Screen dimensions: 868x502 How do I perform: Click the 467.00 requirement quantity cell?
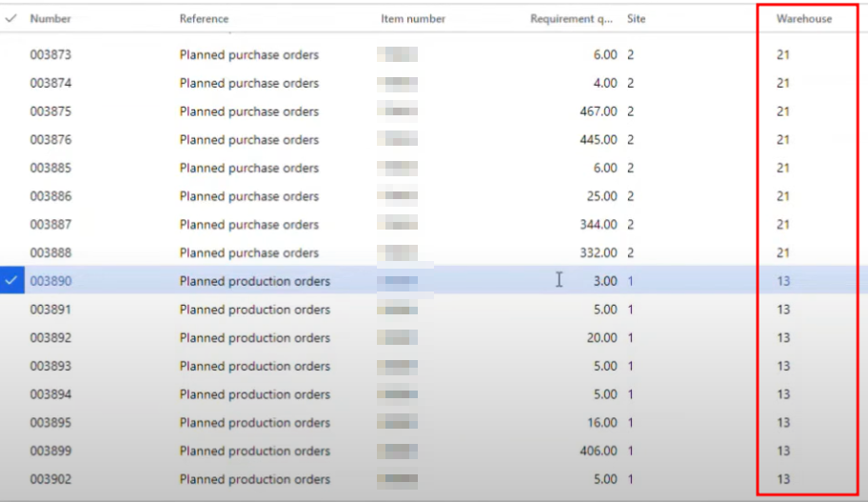[x=599, y=111]
